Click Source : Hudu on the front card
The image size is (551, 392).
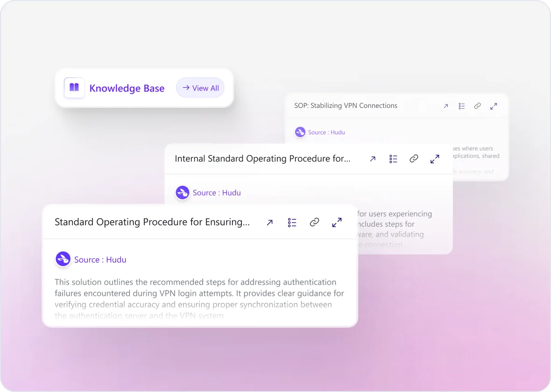pyautogui.click(x=100, y=259)
